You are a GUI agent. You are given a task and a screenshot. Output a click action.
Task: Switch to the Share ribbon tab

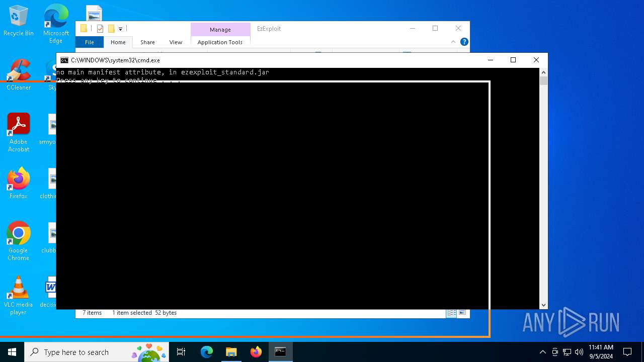click(147, 42)
